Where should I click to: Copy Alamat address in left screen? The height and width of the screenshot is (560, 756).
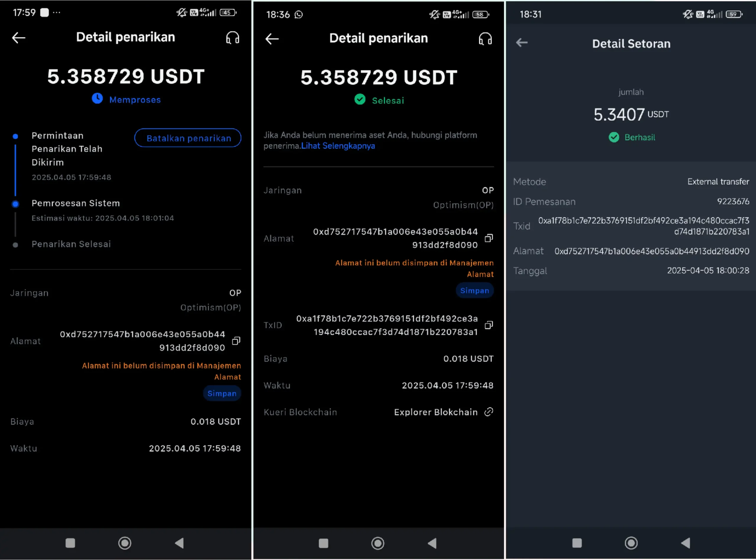click(236, 341)
